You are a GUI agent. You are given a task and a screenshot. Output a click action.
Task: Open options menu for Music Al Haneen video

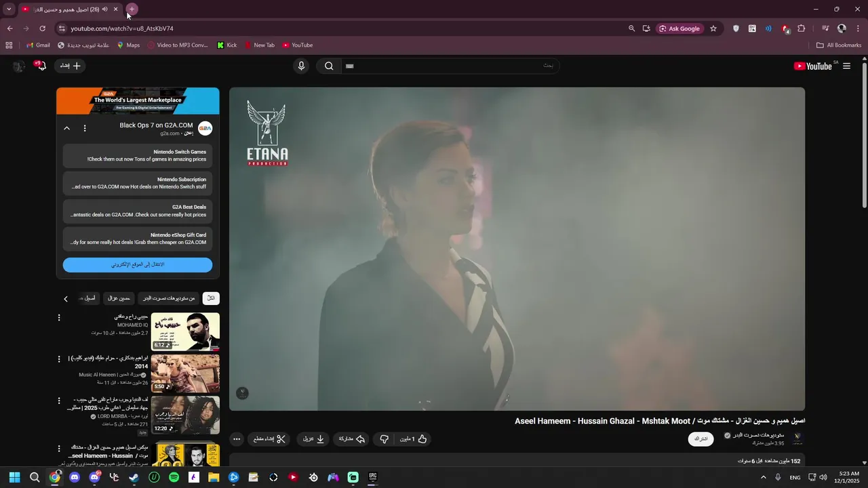[59, 359]
